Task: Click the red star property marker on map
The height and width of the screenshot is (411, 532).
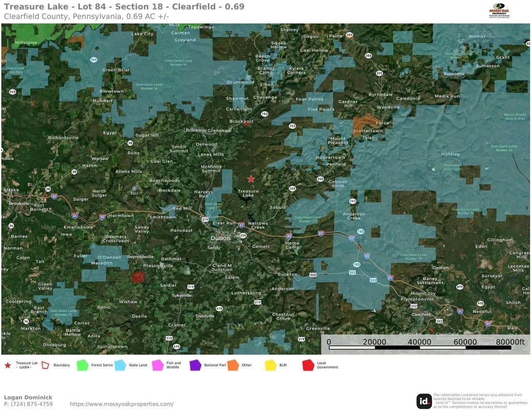Action: 251,179
